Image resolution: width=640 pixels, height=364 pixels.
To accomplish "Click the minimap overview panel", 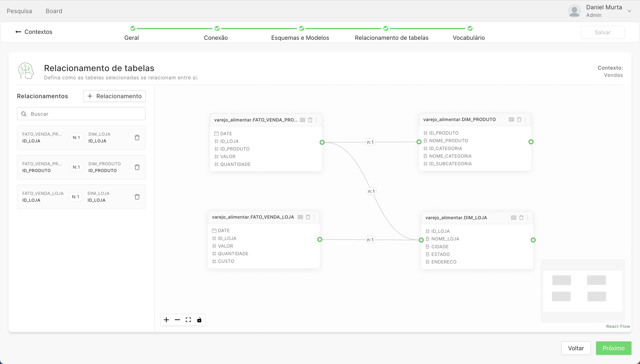I will 582,291.
